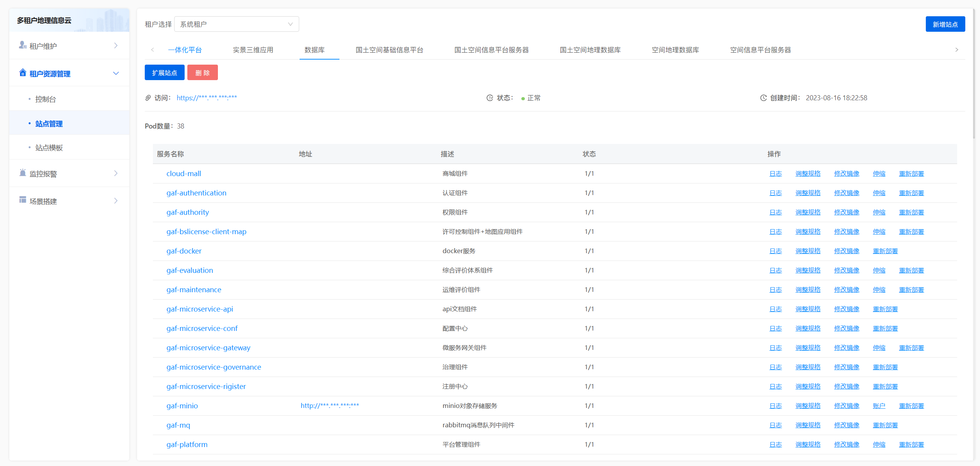Screen dimensions: 980x466
Task: Click the monitoring alarm bell icon
Action: tap(22, 173)
